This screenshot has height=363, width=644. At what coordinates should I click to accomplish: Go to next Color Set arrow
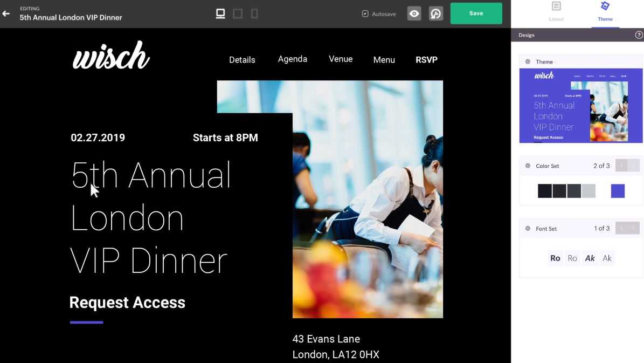(x=634, y=165)
